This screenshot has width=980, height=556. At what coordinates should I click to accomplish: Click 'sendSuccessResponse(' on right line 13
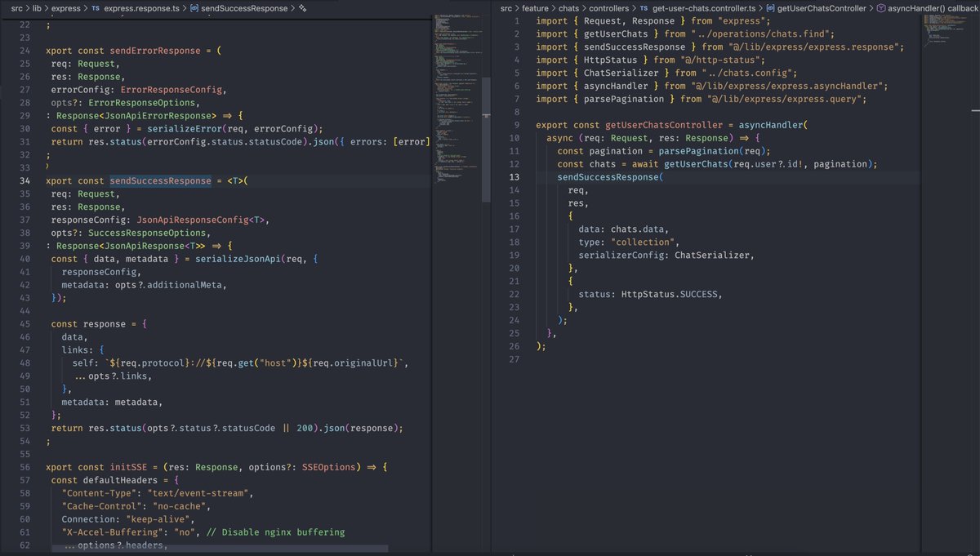pos(611,177)
